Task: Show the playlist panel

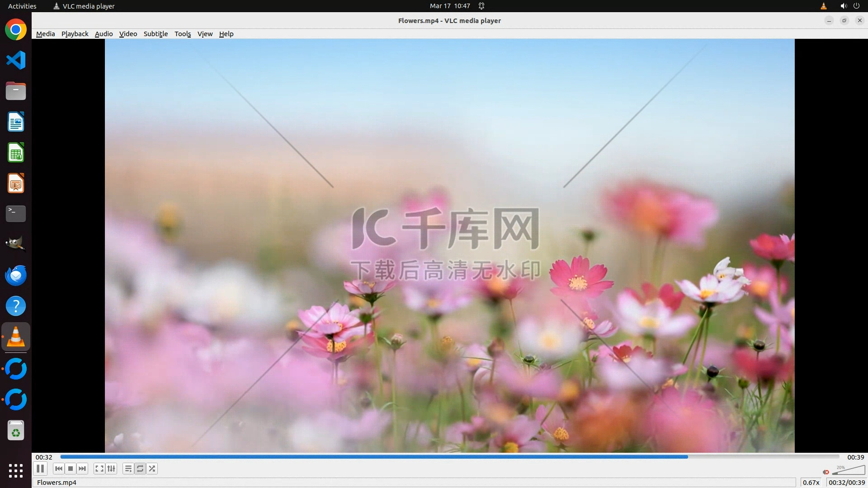Action: coord(128,469)
